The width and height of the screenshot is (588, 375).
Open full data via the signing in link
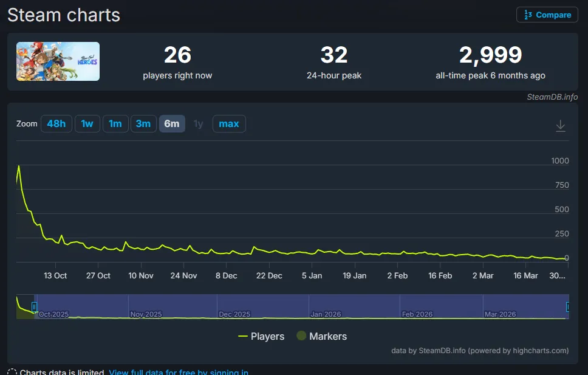(x=178, y=371)
